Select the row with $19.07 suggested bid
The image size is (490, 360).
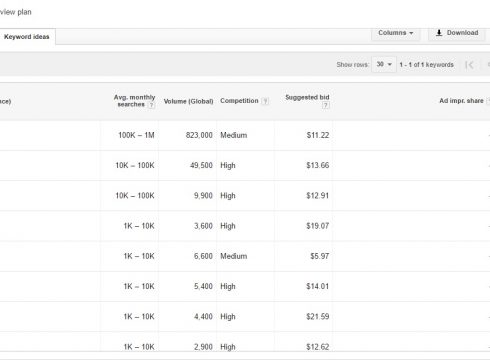tap(245, 226)
